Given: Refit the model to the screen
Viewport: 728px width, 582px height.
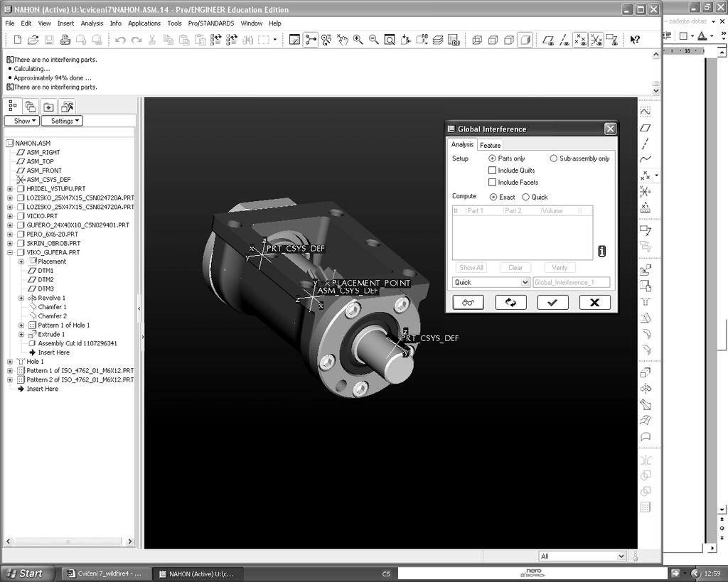Looking at the screenshot, I should [x=390, y=40].
